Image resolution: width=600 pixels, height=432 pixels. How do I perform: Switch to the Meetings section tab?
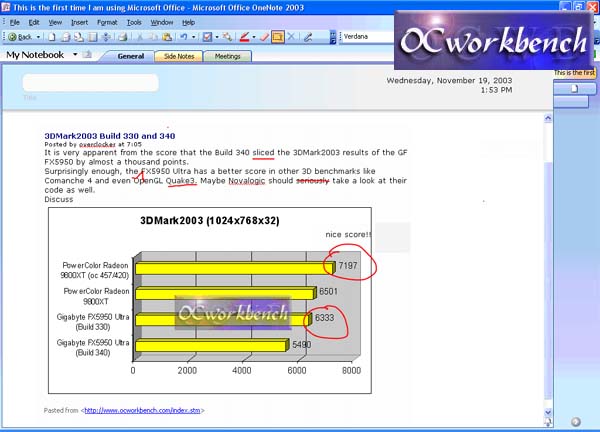(227, 56)
